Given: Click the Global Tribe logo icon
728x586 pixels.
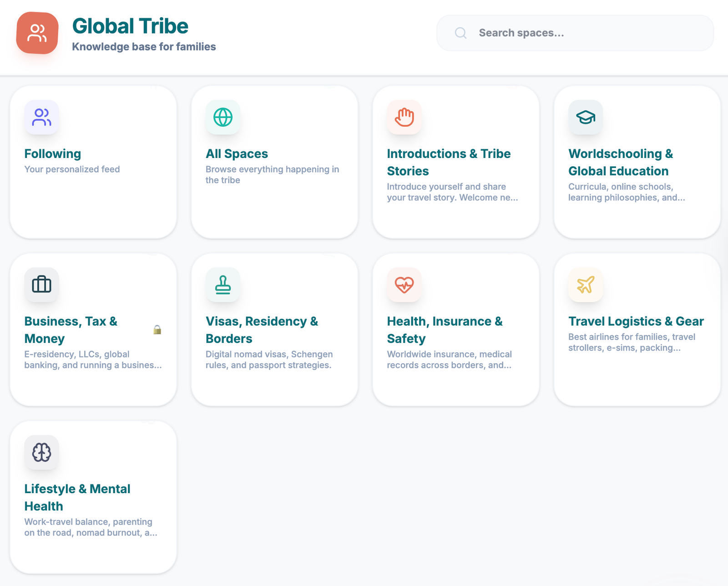Looking at the screenshot, I should (37, 33).
